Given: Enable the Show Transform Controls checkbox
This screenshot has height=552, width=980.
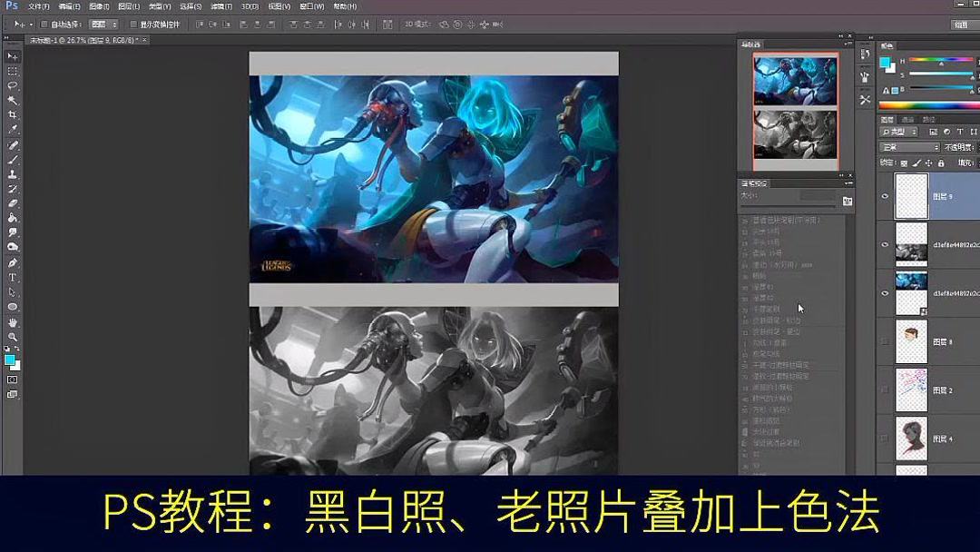Looking at the screenshot, I should pyautogui.click(x=132, y=25).
